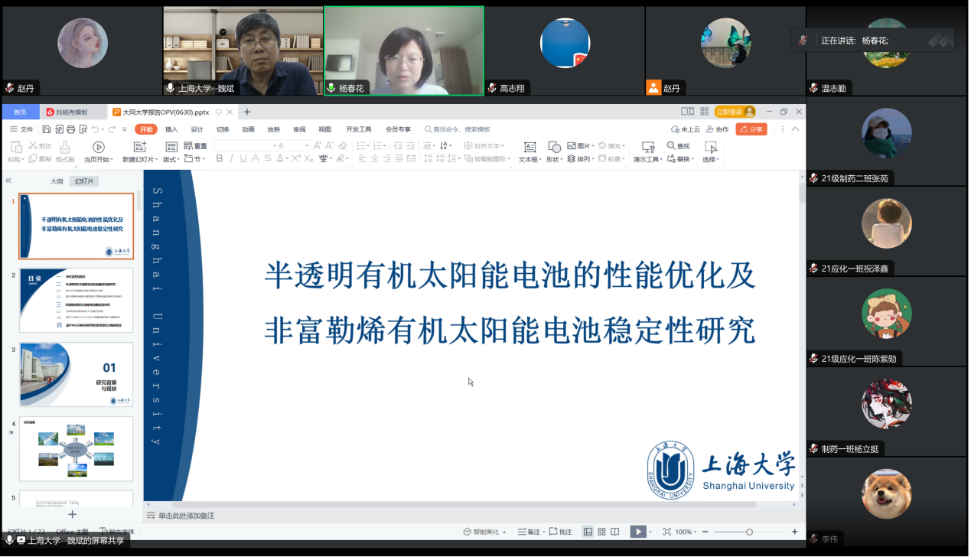This screenshot has height=560, width=971.
Task: Select slide 3 thumbnail (研究背景与现状)
Action: [x=76, y=374]
